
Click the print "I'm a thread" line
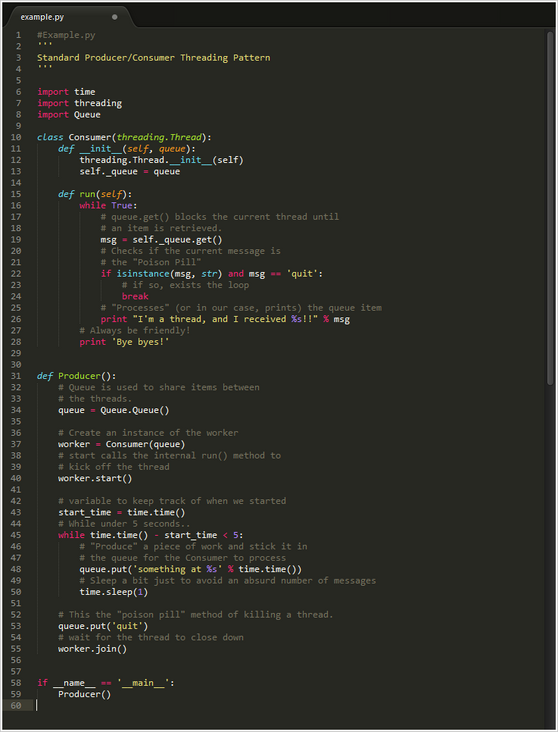pos(225,319)
